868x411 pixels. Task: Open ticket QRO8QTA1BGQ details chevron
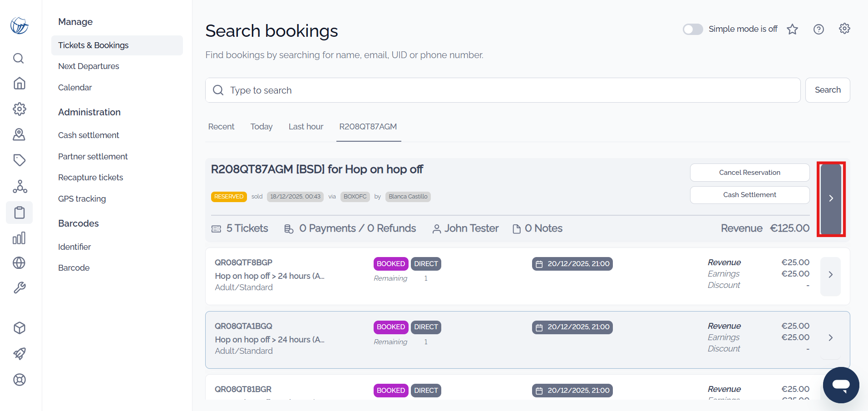pyautogui.click(x=830, y=338)
